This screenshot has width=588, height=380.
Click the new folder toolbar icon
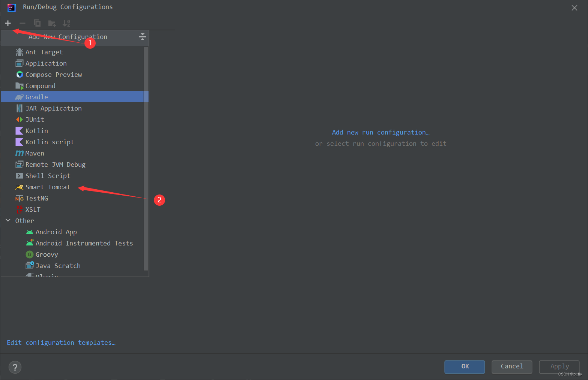click(x=52, y=24)
